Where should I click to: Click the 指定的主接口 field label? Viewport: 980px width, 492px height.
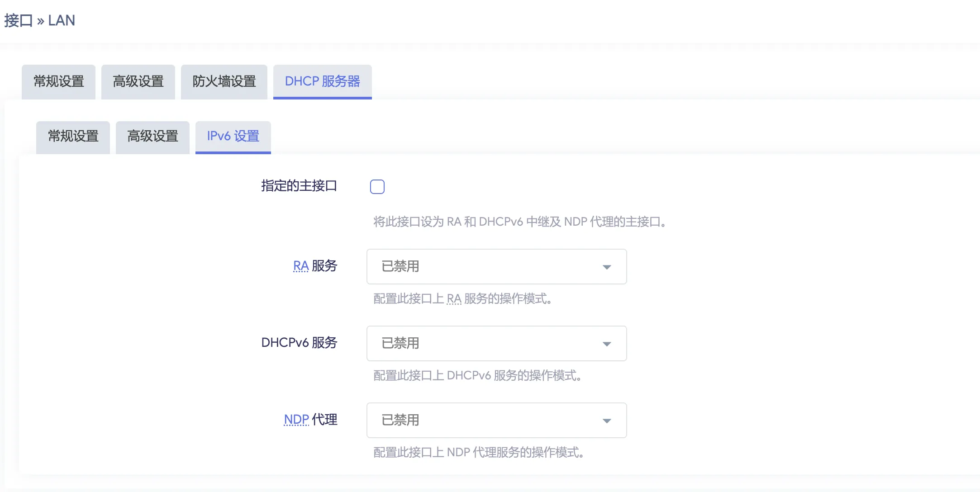coord(299,186)
